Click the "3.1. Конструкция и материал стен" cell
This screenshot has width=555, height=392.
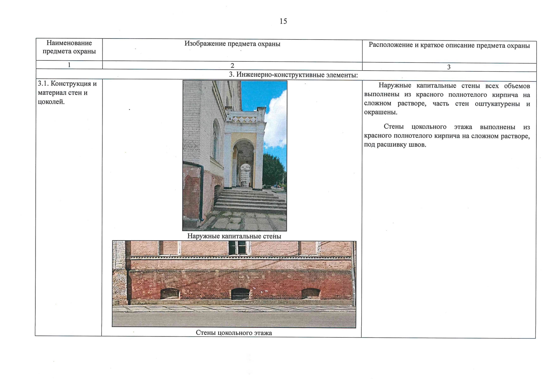(x=67, y=93)
